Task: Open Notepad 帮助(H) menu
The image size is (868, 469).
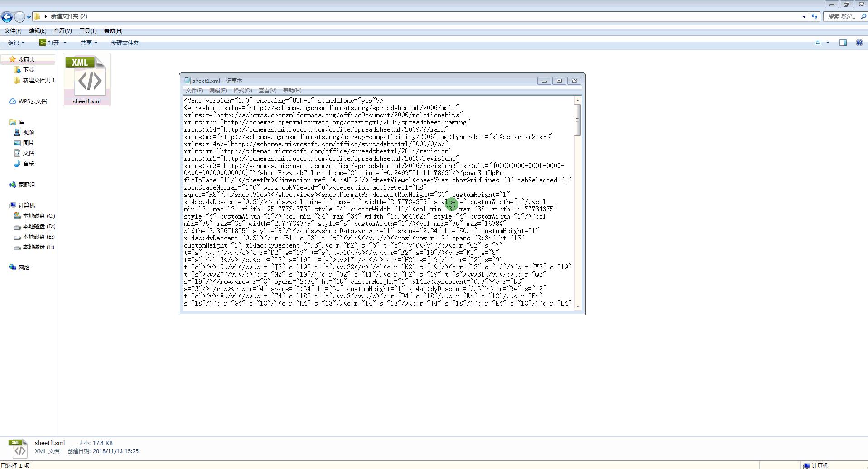Action: (x=292, y=91)
